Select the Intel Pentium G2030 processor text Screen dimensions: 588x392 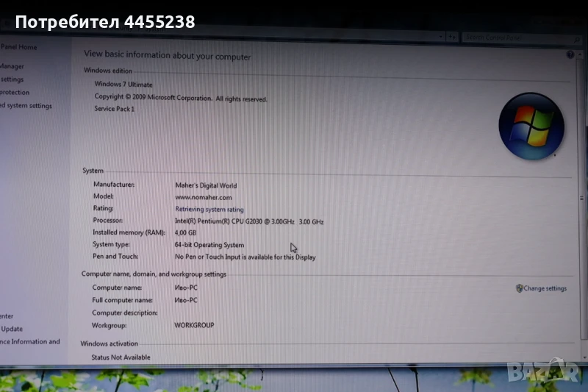coord(249,221)
